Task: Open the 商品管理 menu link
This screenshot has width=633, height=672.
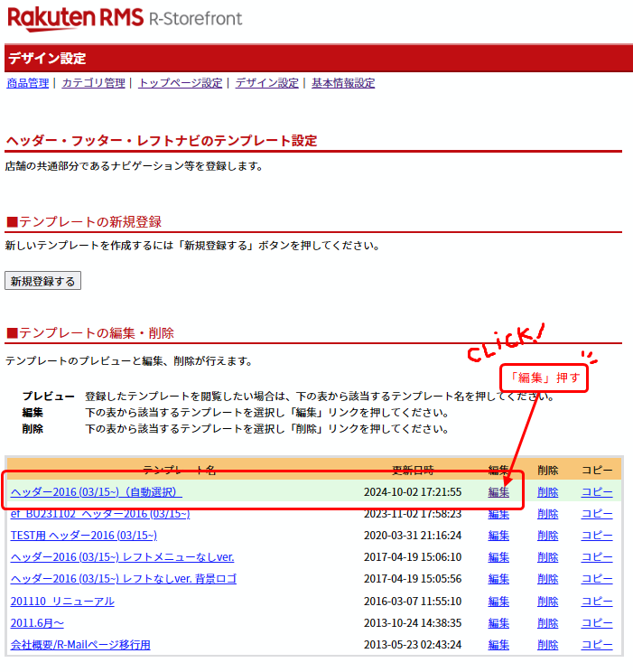Action: [x=28, y=83]
